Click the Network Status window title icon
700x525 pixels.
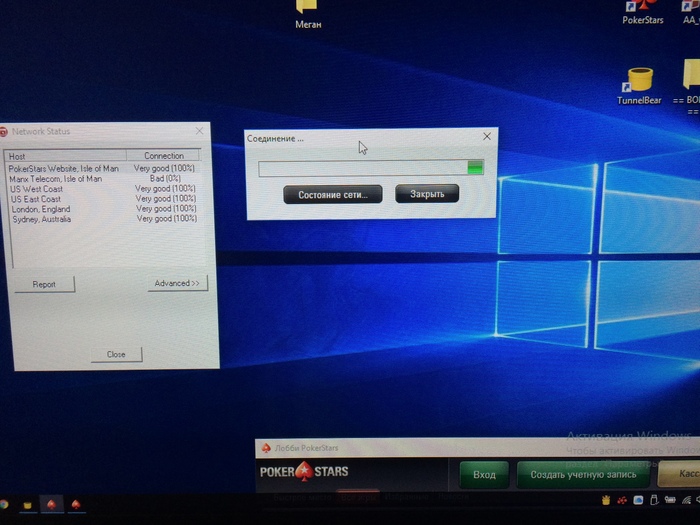point(4,132)
